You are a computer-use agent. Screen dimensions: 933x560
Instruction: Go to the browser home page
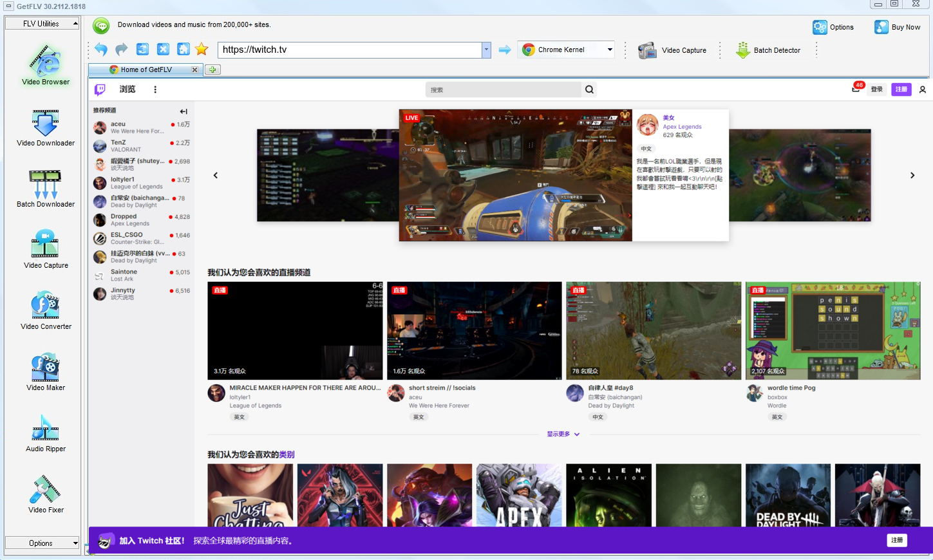coord(184,50)
